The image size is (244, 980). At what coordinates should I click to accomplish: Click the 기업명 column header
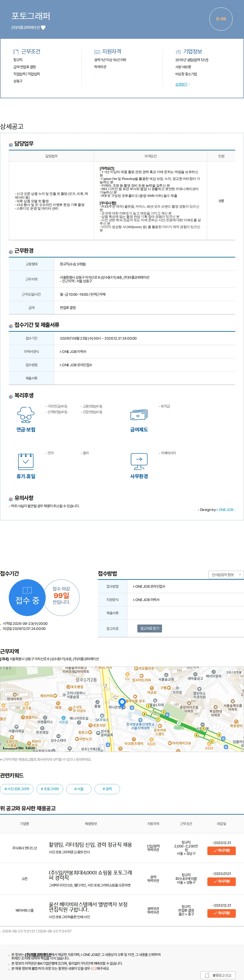(x=24, y=824)
